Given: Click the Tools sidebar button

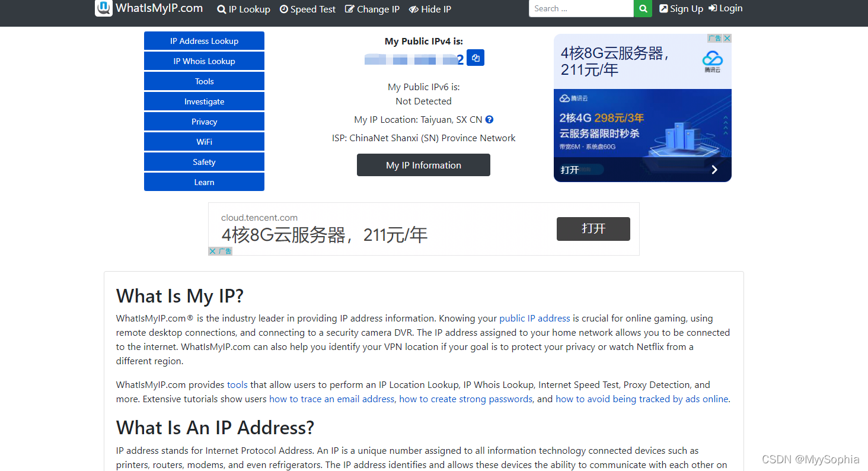Looking at the screenshot, I should click(x=204, y=81).
